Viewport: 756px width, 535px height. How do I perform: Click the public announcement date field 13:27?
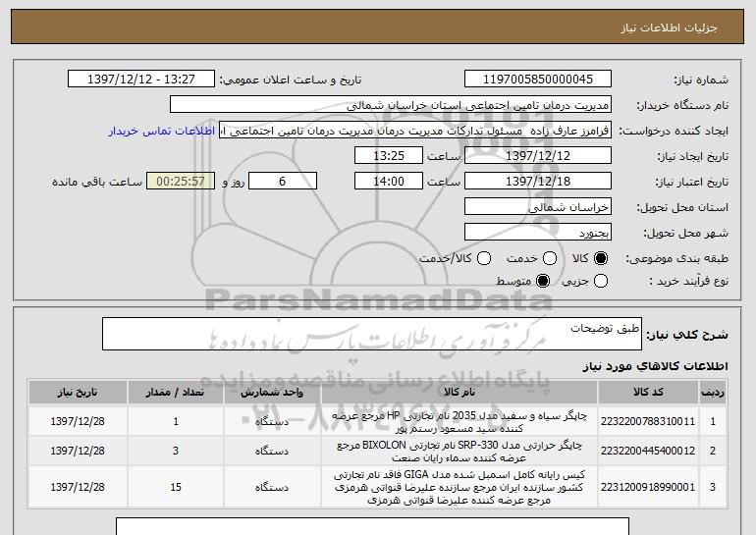[x=141, y=80]
